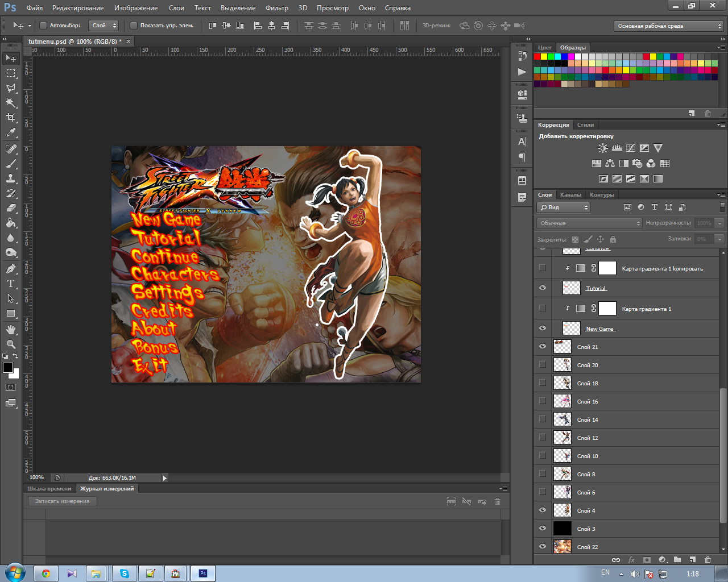Viewport: 728px width, 582px height.
Task: Pick the yellow swatch in Образцы
Action: tap(544, 56)
